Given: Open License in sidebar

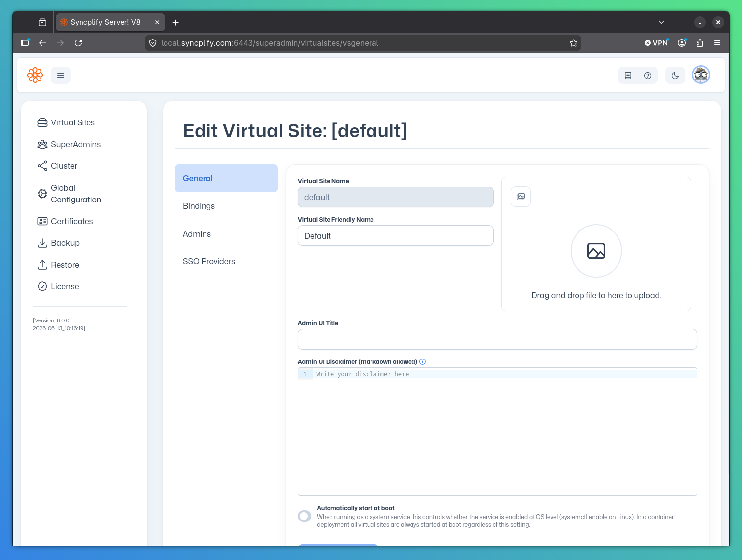Looking at the screenshot, I should coord(58,286).
